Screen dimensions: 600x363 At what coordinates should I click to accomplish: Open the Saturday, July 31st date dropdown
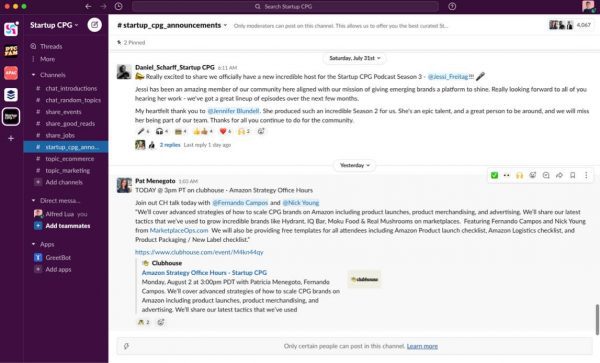(x=355, y=58)
